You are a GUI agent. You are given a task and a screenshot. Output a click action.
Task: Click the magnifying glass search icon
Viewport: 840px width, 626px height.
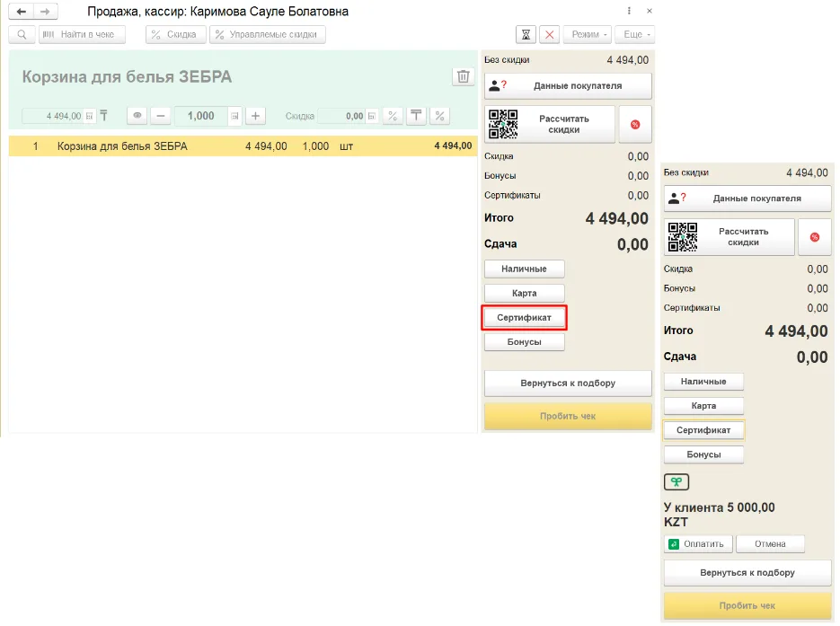point(22,34)
